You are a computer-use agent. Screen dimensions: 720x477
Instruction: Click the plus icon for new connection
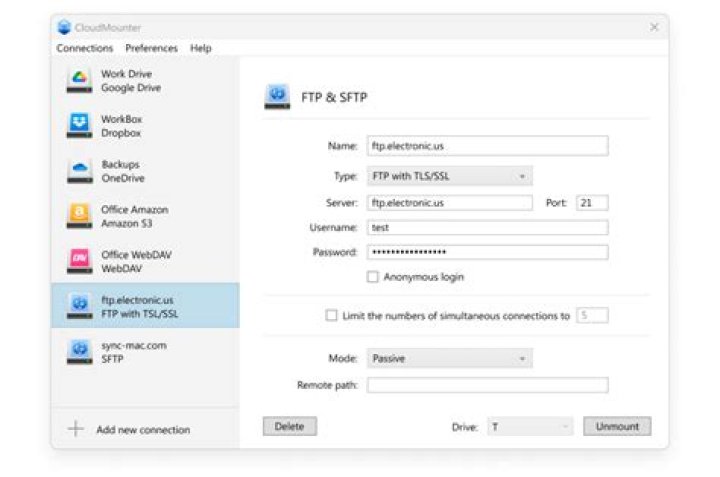(76, 429)
